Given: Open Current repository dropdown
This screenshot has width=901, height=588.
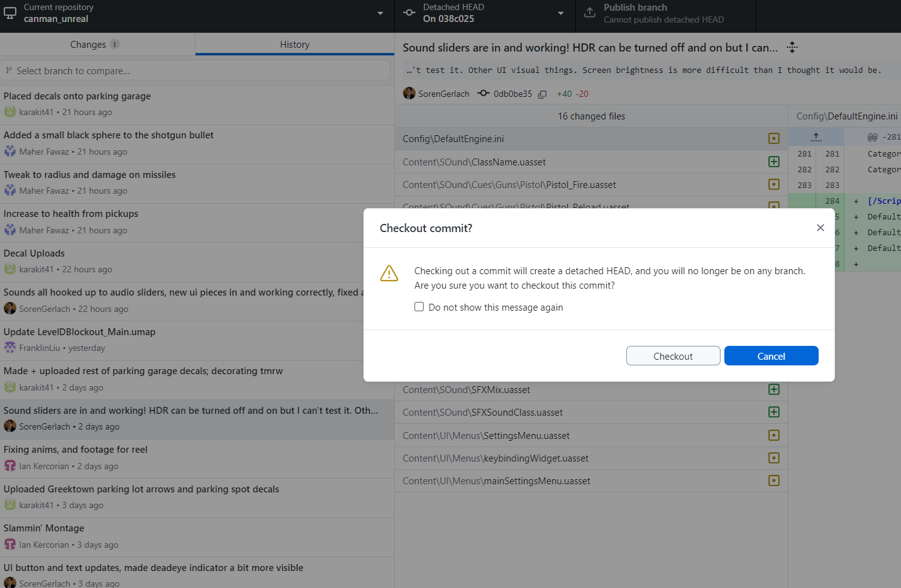Looking at the screenshot, I should coord(196,13).
